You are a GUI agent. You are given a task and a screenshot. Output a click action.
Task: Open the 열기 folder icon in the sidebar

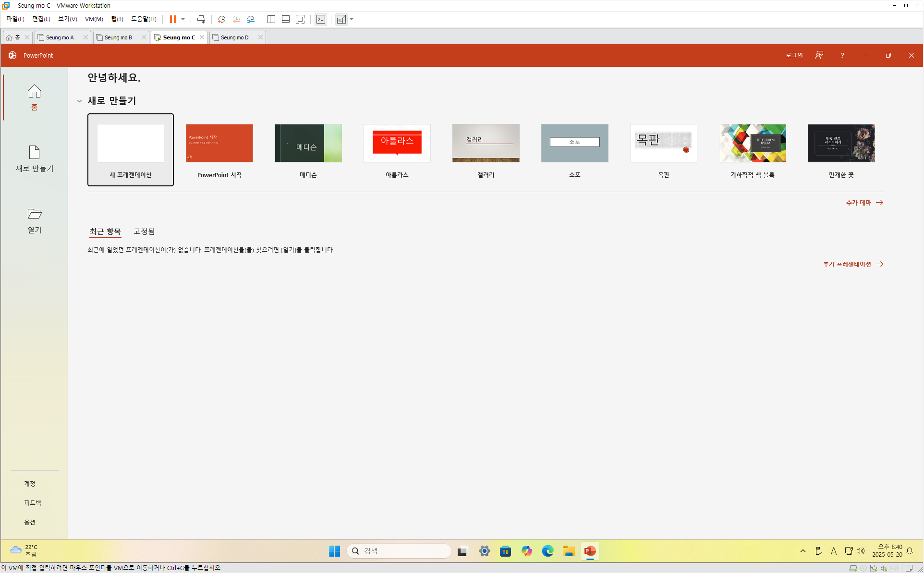tap(34, 214)
